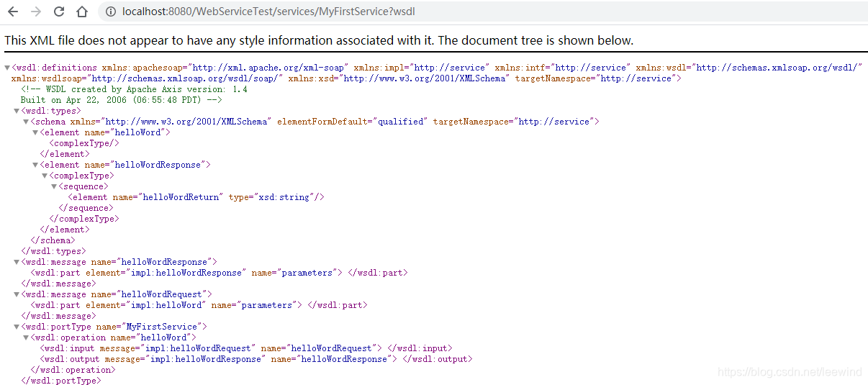Viewport: 868px width, 385px height.
Task: Collapse wsdl:operation name="helloWord" node
Action: 26,338
